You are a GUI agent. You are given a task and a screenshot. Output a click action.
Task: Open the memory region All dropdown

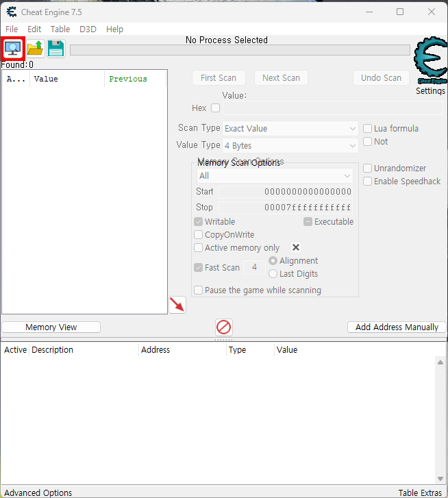tap(275, 175)
